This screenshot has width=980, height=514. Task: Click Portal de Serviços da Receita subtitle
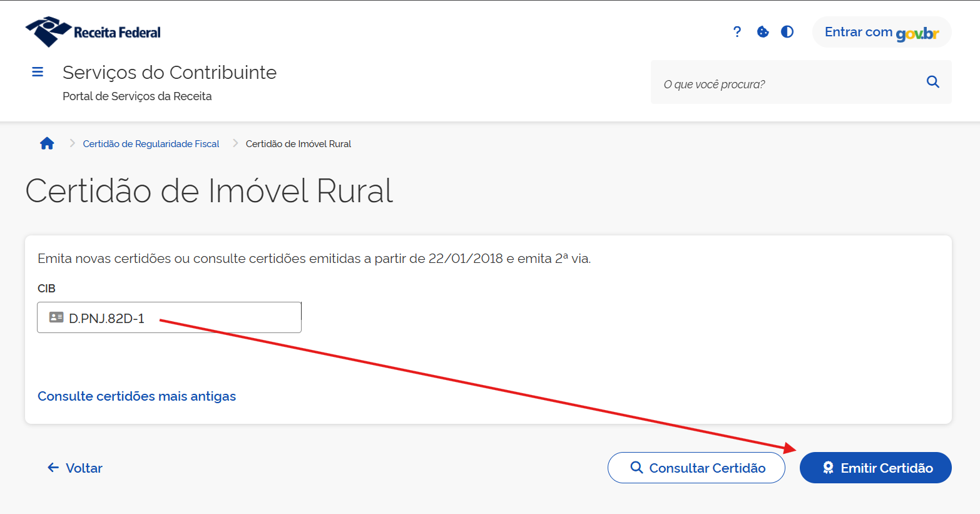point(137,96)
